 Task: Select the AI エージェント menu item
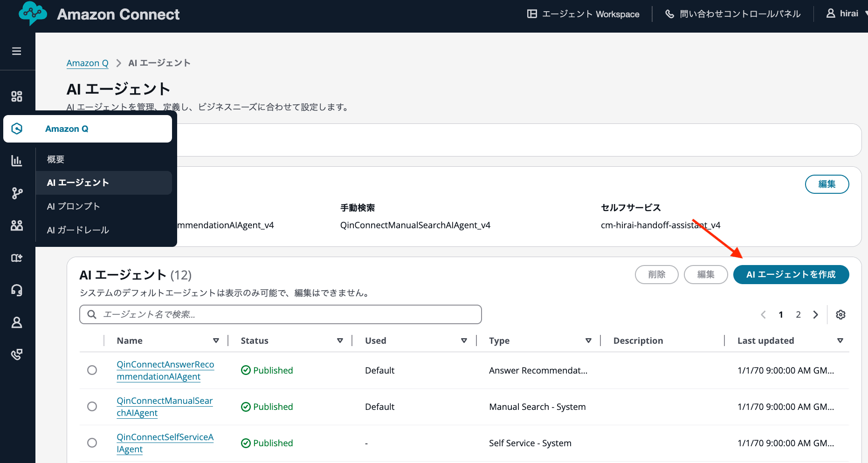coord(104,183)
